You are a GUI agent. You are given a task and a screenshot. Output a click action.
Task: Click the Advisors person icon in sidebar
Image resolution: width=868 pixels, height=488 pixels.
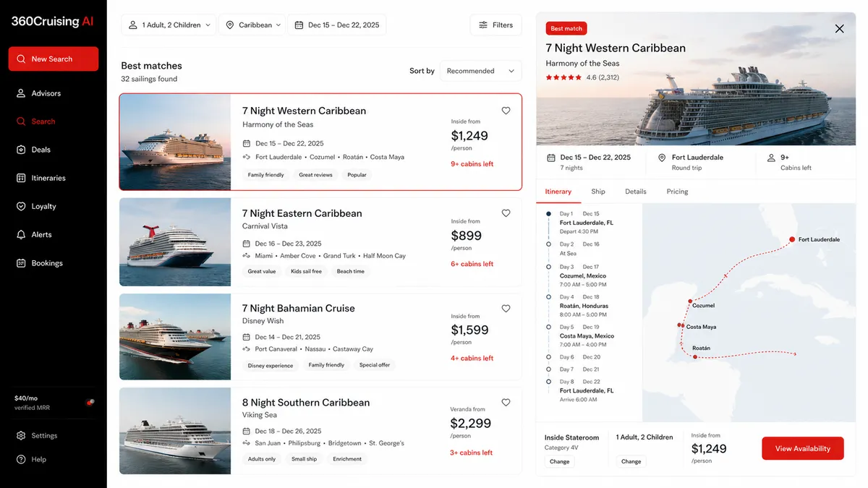click(x=21, y=93)
